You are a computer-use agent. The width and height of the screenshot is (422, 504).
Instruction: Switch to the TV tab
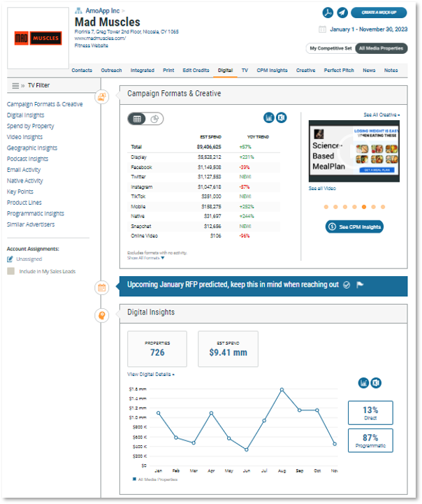point(245,71)
